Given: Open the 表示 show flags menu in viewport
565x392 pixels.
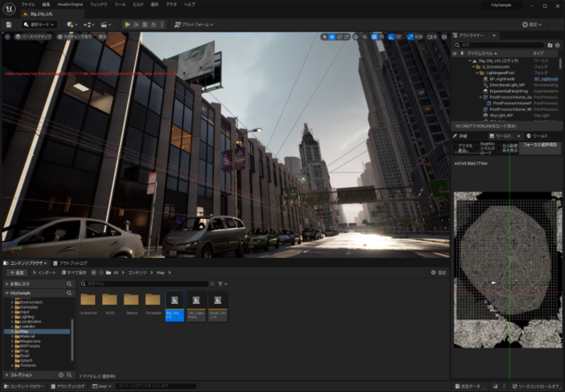Looking at the screenshot, I should click(x=102, y=37).
